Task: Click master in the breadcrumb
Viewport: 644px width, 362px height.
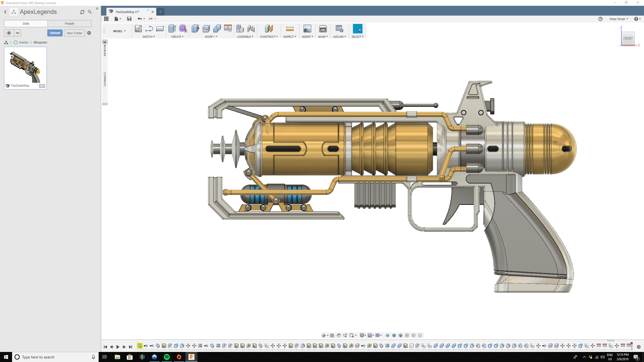Action: point(24,42)
